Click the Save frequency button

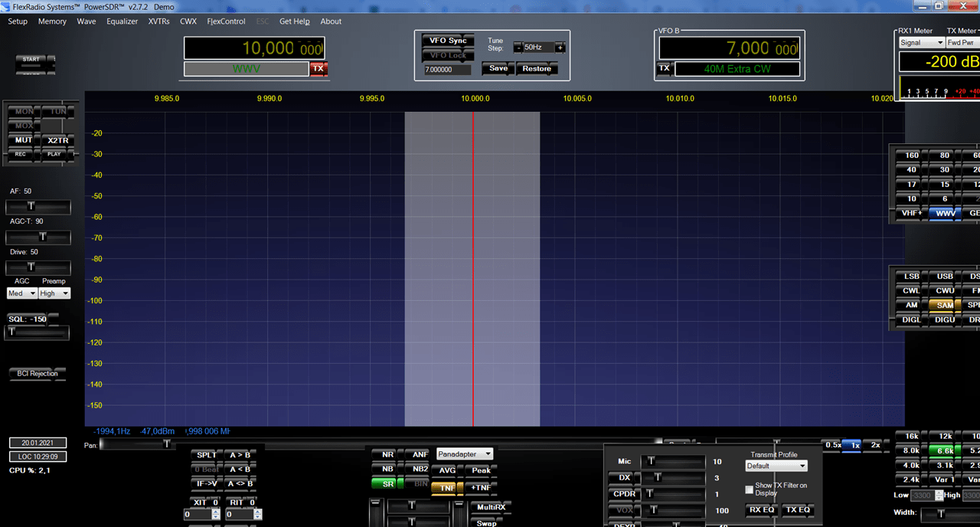click(x=498, y=68)
